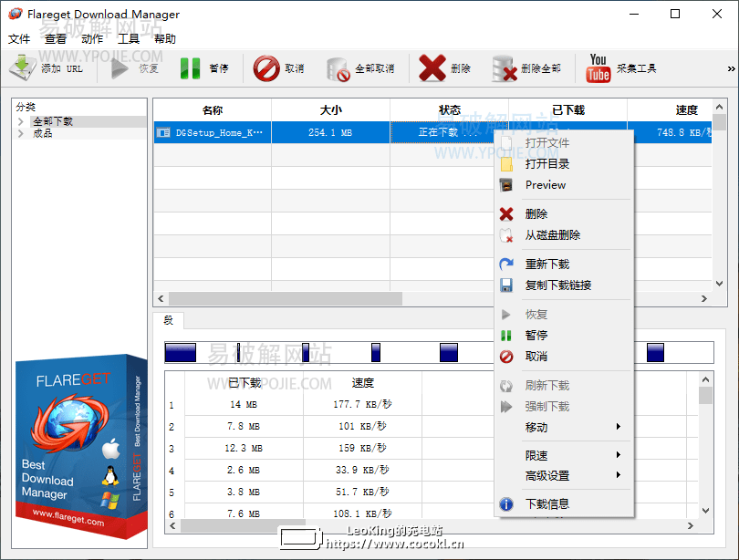Click the last segment progress block
This screenshot has width=739, height=560.
pyautogui.click(x=655, y=352)
